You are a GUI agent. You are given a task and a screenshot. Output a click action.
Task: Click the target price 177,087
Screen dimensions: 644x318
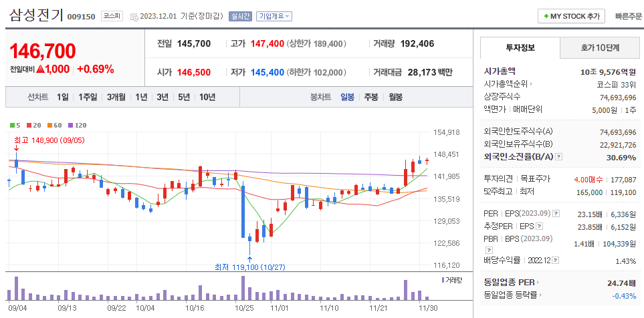(x=625, y=179)
